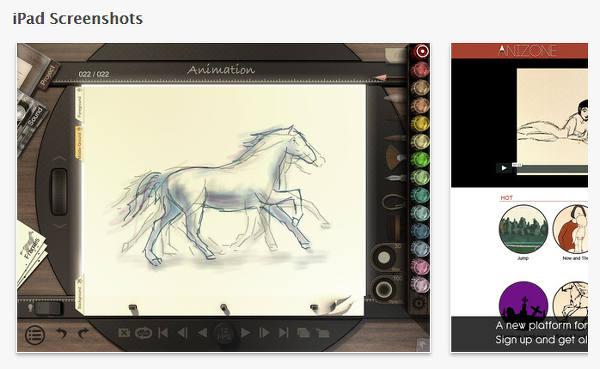Open the 12 FPS frame rate dial
This screenshot has height=369, width=600.
pos(224,333)
